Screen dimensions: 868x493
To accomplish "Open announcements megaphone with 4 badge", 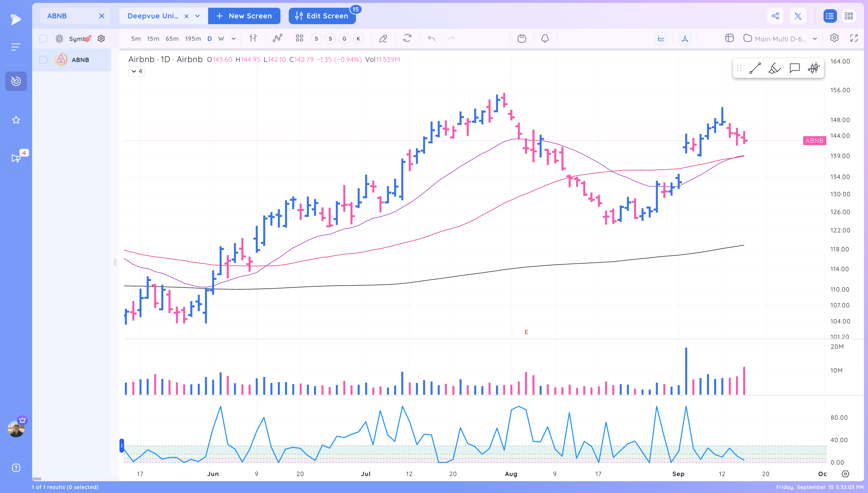I will tap(16, 158).
